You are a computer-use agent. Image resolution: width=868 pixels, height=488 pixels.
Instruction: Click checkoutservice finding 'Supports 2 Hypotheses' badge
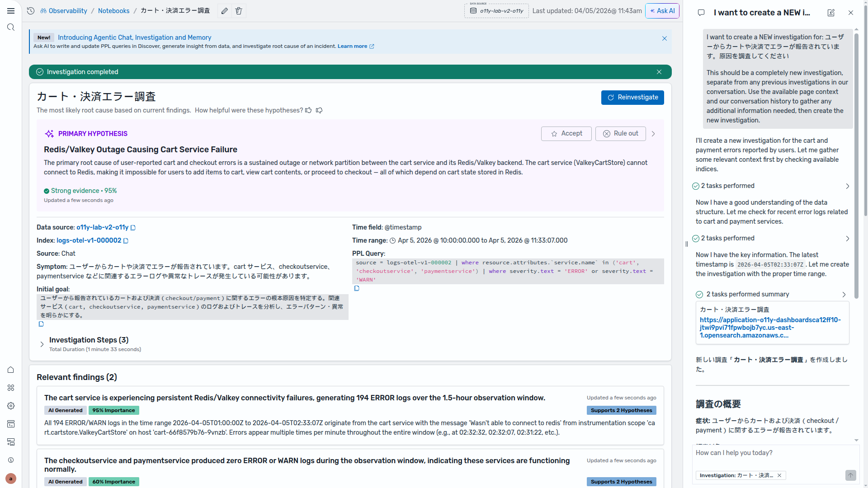click(622, 482)
